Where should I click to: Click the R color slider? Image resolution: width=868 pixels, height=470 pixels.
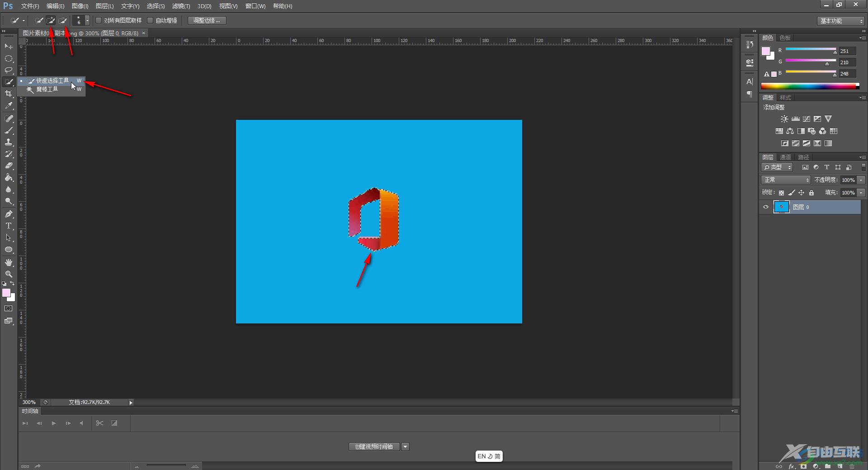[811, 49]
